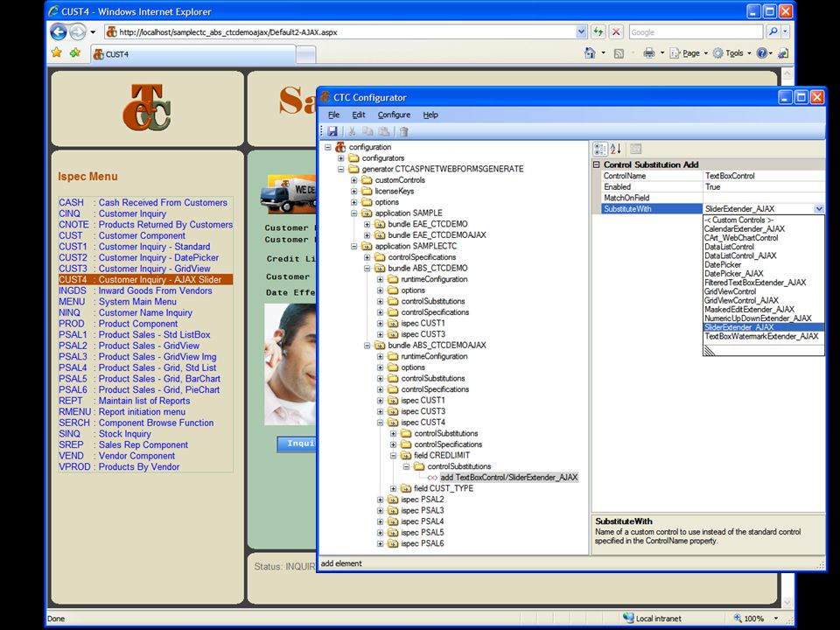Image resolution: width=840 pixels, height=630 pixels.
Task: Open the SubstituteWith dropdown arrow
Action: pos(819,209)
